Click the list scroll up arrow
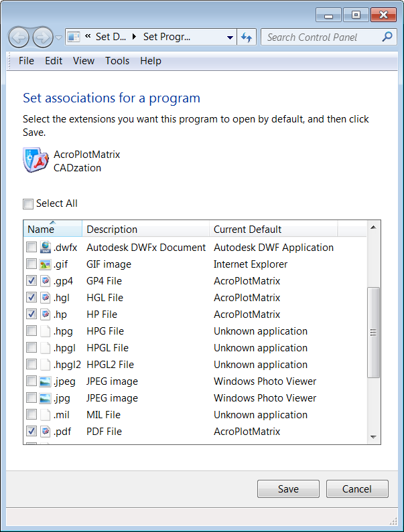The width and height of the screenshot is (404, 532). (x=373, y=228)
